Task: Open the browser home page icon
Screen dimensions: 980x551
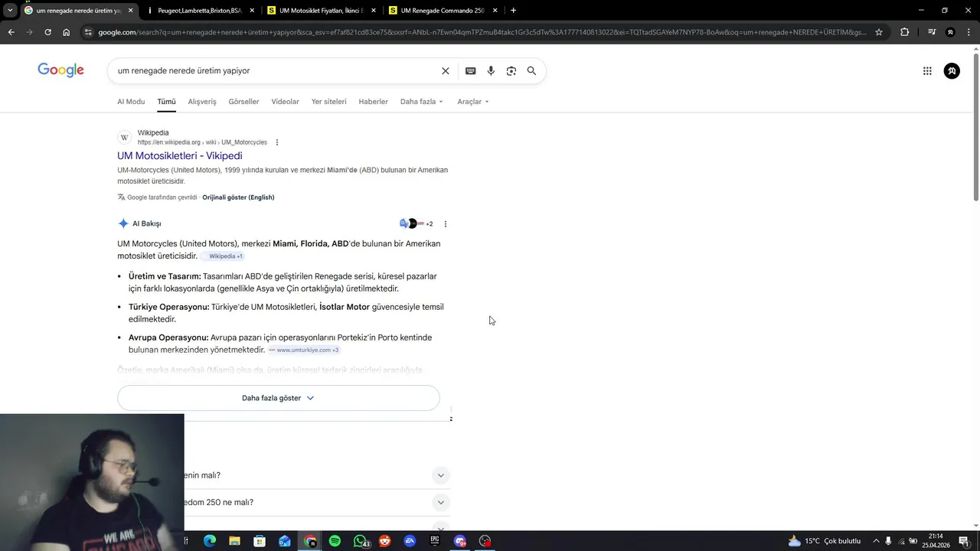Action: click(x=67, y=32)
